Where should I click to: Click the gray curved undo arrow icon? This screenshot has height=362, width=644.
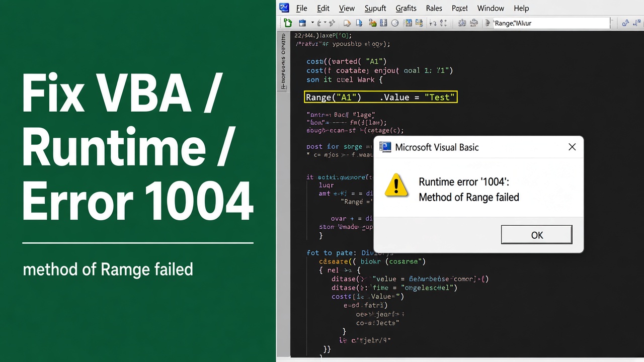click(x=319, y=23)
